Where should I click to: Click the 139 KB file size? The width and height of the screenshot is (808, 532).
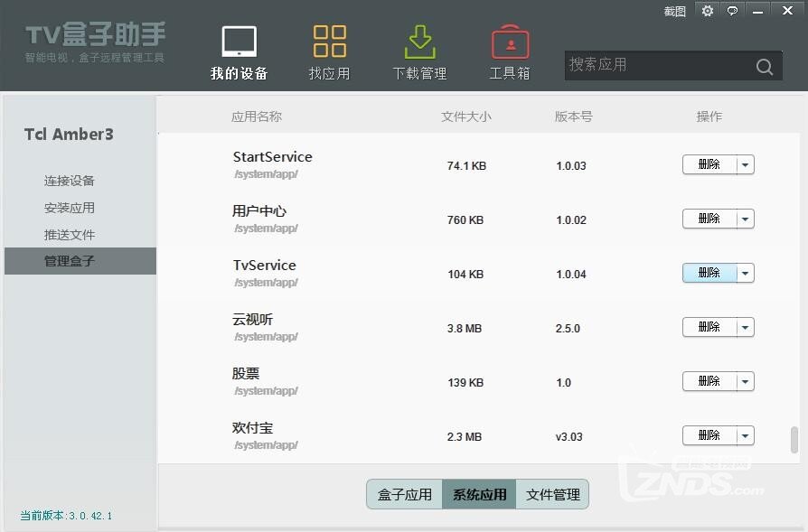[x=465, y=383]
